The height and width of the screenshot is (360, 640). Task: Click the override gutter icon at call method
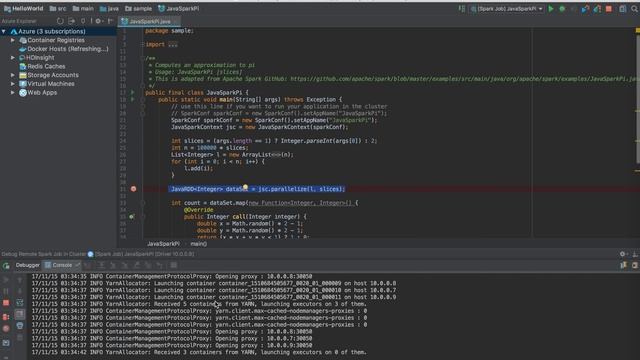[132, 217]
